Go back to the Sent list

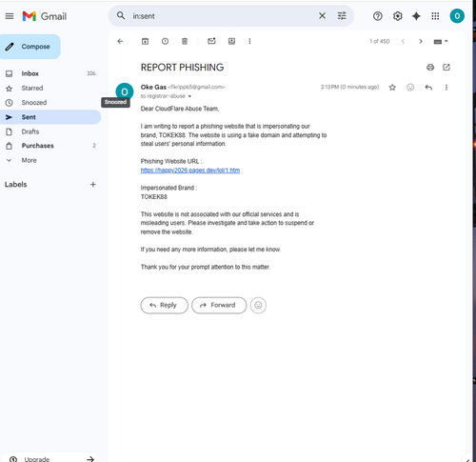coord(120,41)
